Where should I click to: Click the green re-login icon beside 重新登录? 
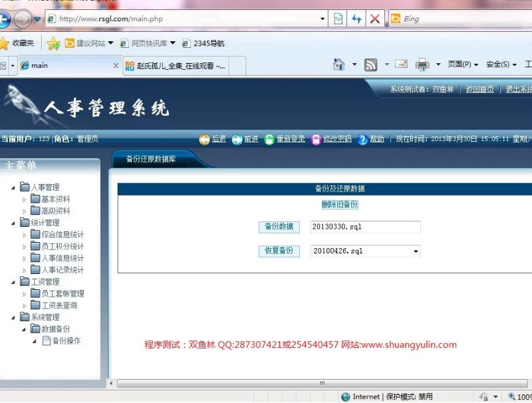pos(269,140)
